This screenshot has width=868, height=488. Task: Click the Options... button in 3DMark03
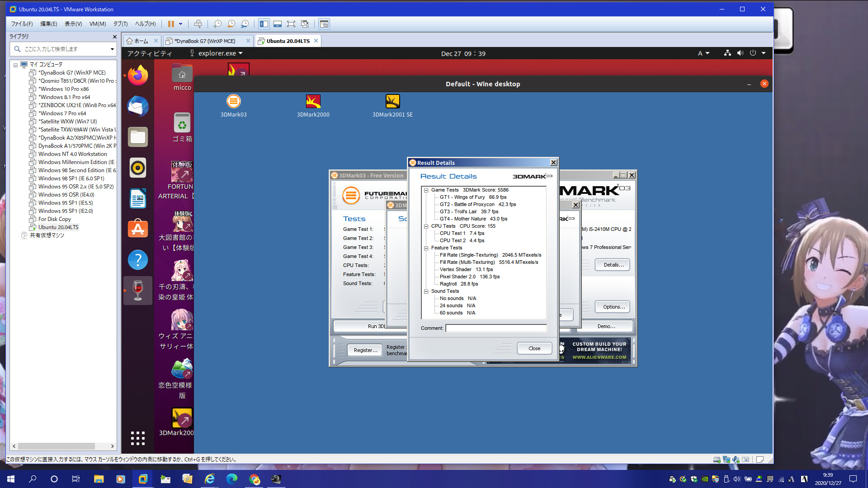613,307
